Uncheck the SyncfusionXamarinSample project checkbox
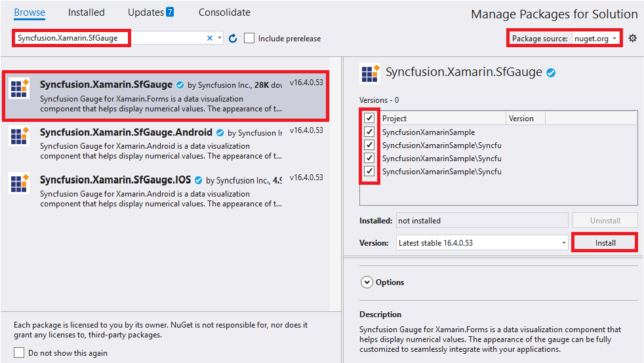 370,132
